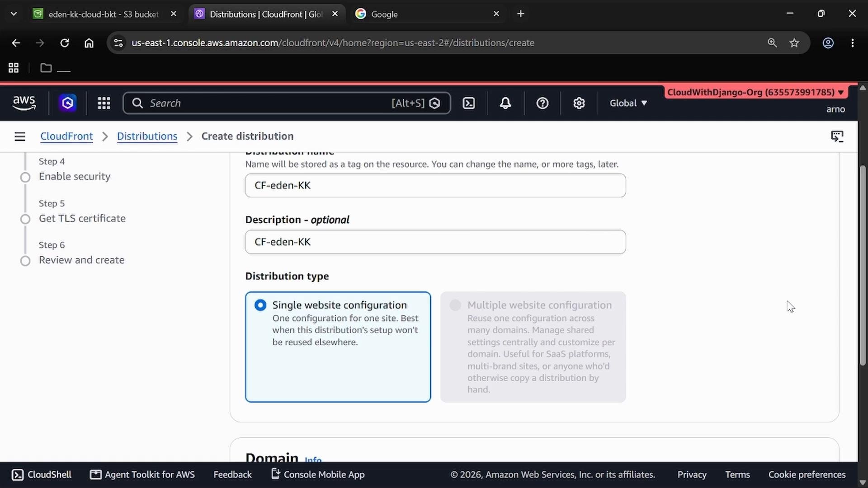Open the CloudWithDjango-Org account dropdown
868x488 pixels.
(x=756, y=92)
